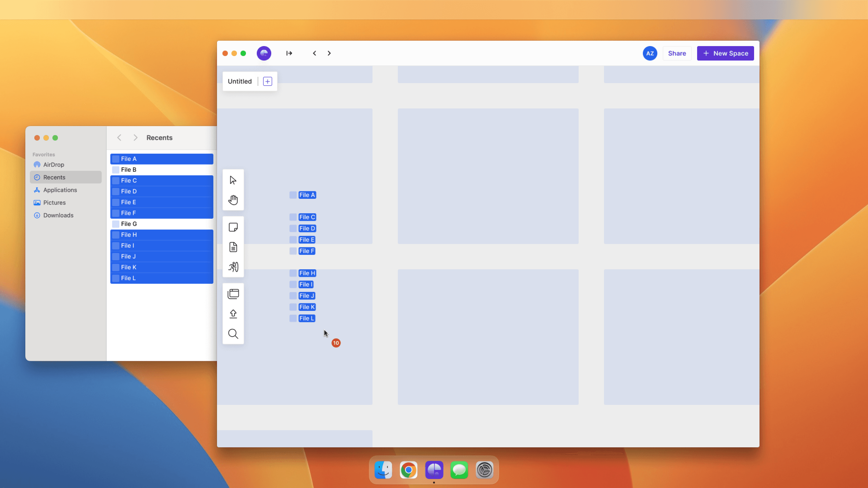This screenshot has width=868, height=488.
Task: Select the pointer arrow tool
Action: point(233,180)
